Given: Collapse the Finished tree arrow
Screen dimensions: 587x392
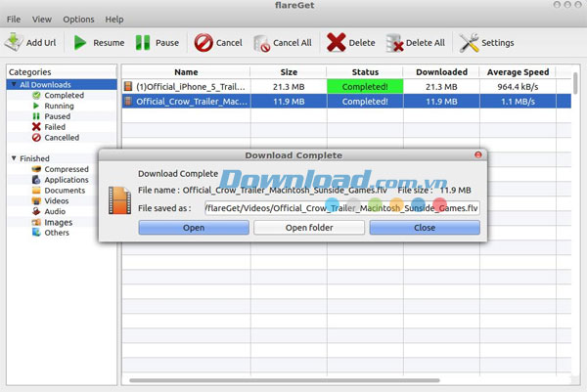Looking at the screenshot, I should point(14,158).
